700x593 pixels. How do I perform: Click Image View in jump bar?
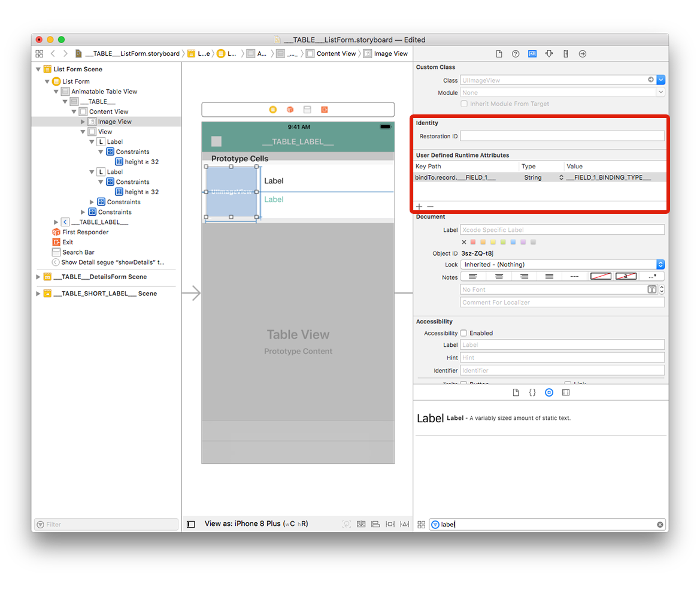point(386,53)
